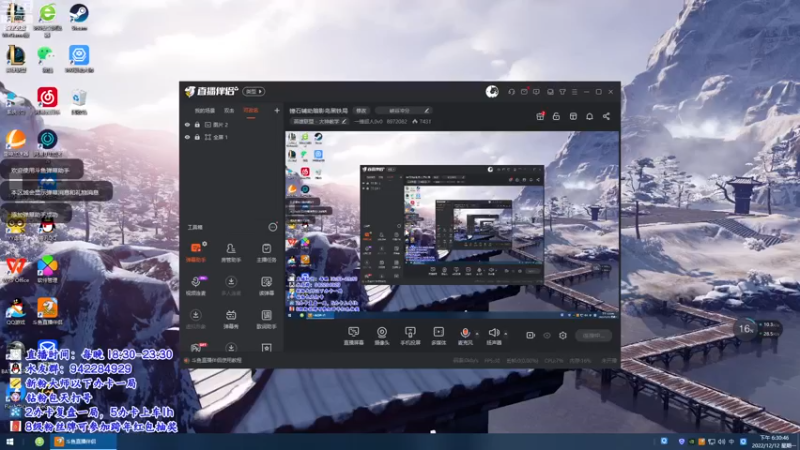This screenshot has width=800, height=450.
Task: Open the skin shirt icon in title bar
Action: (562, 92)
